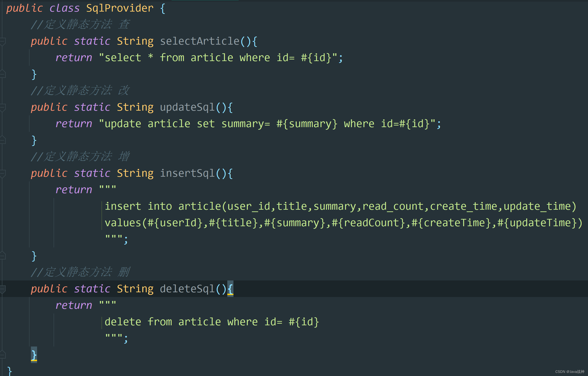Click the closing brace of the insertSql method
This screenshot has height=376, width=588.
coord(34,256)
